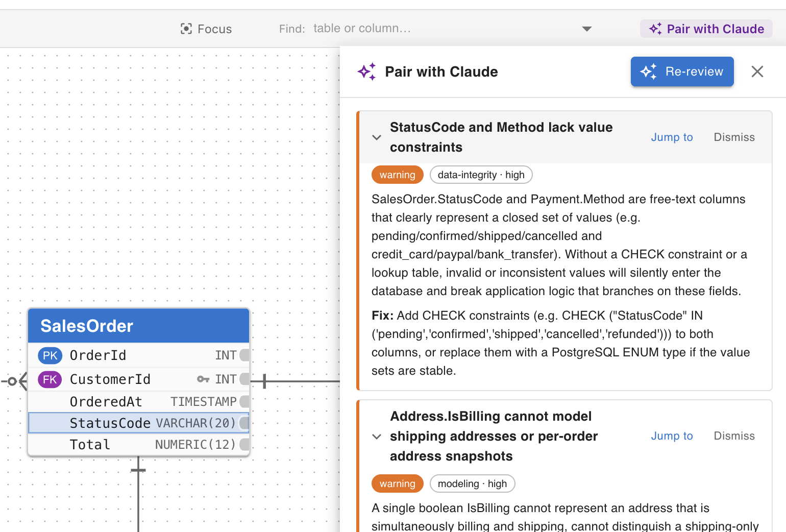Jump to the Address.IsBilling finding

coord(672,436)
